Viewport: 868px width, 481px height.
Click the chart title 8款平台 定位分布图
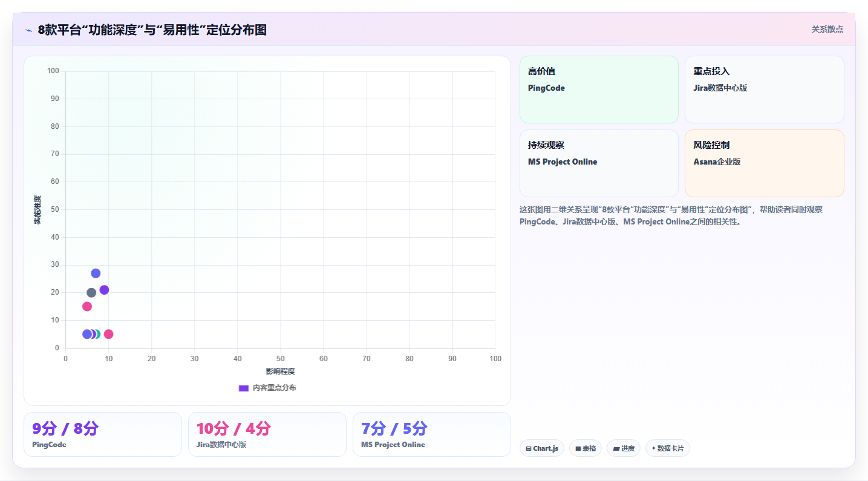coord(152,30)
